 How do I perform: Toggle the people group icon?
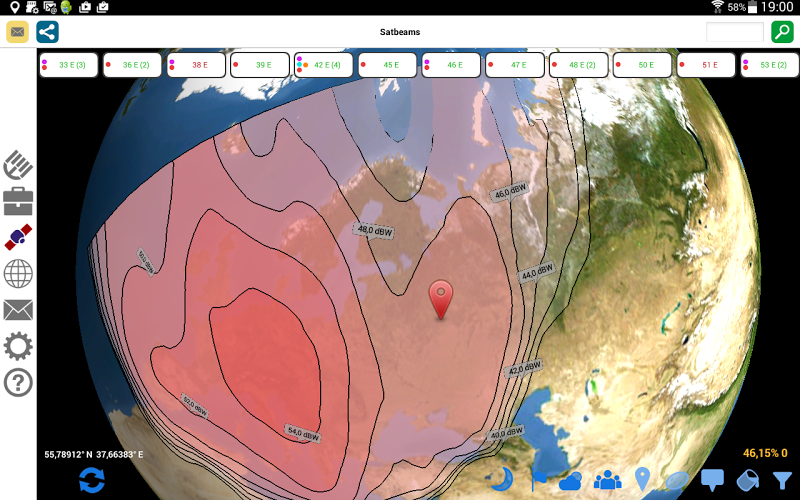point(607,480)
